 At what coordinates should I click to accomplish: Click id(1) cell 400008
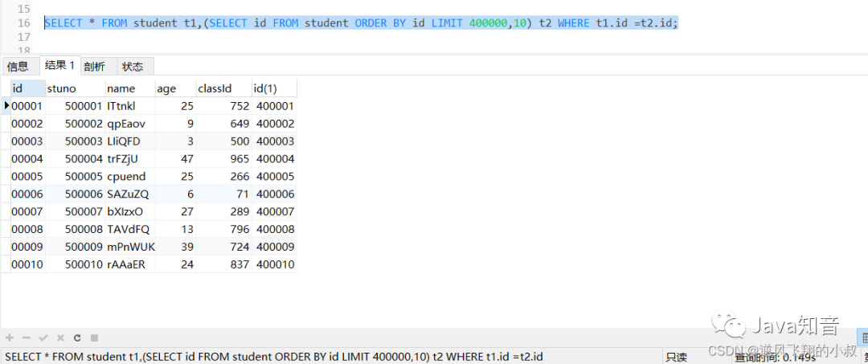tap(275, 229)
